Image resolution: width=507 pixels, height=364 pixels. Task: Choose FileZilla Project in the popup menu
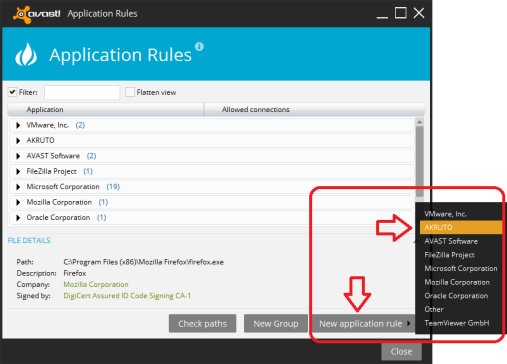click(x=461, y=255)
